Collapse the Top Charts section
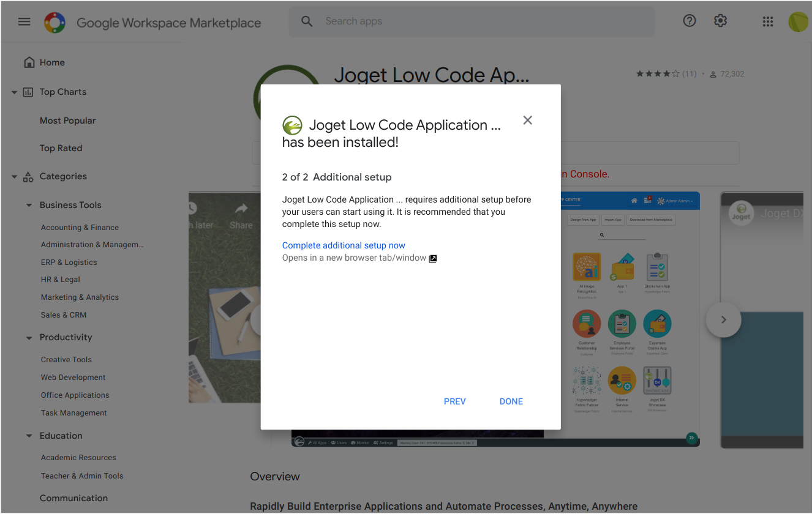 click(14, 92)
